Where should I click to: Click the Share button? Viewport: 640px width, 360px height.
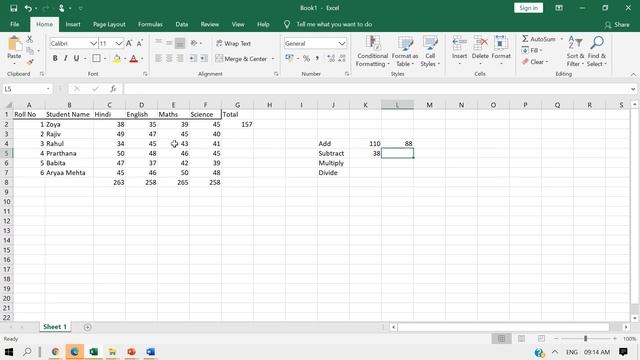617,25
